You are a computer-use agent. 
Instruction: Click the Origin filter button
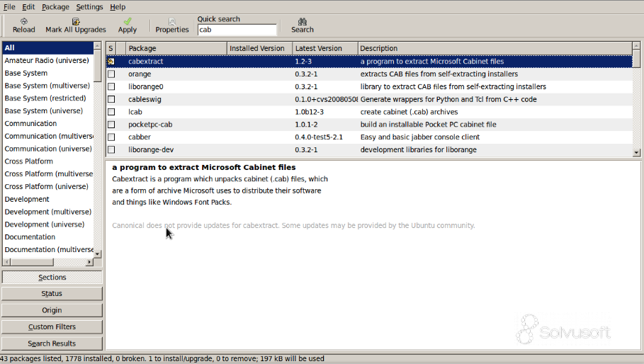click(x=52, y=310)
